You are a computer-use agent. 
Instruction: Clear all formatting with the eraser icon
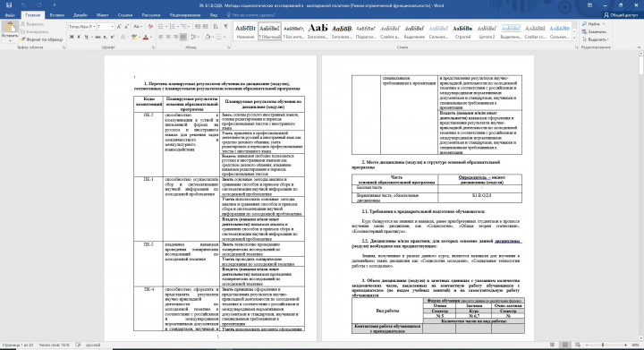(x=150, y=27)
